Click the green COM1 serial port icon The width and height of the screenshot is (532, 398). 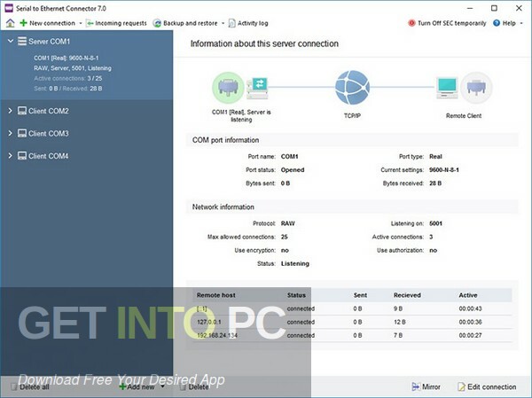[x=228, y=88]
